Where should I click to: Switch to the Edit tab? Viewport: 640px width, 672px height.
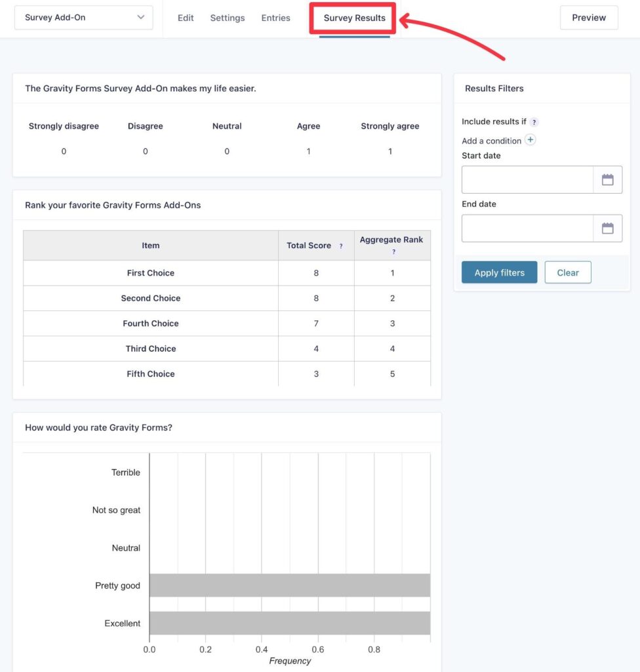point(186,18)
